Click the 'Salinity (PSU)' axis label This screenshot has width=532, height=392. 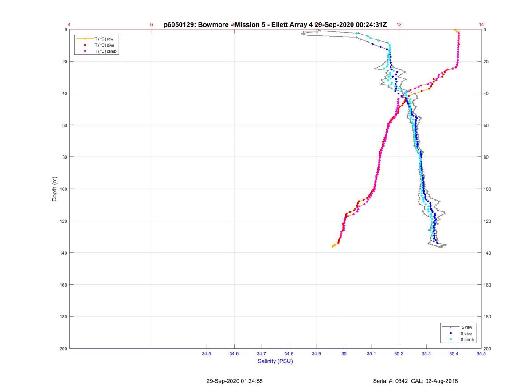(275, 361)
